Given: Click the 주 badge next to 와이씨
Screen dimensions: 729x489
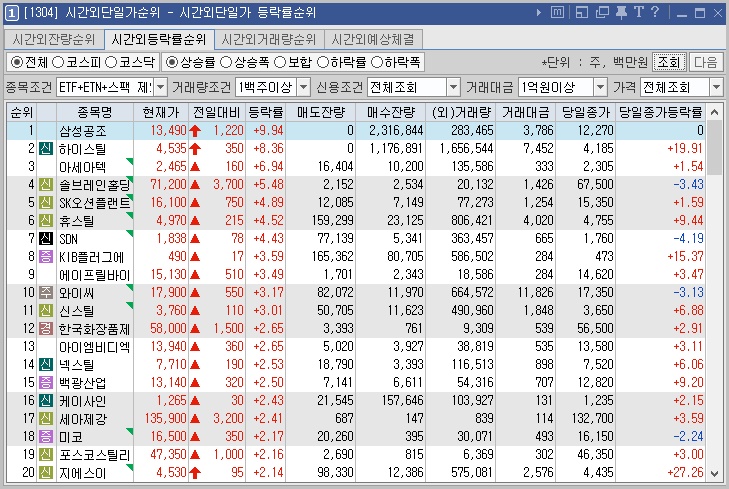Looking at the screenshot, I should coord(46,293).
